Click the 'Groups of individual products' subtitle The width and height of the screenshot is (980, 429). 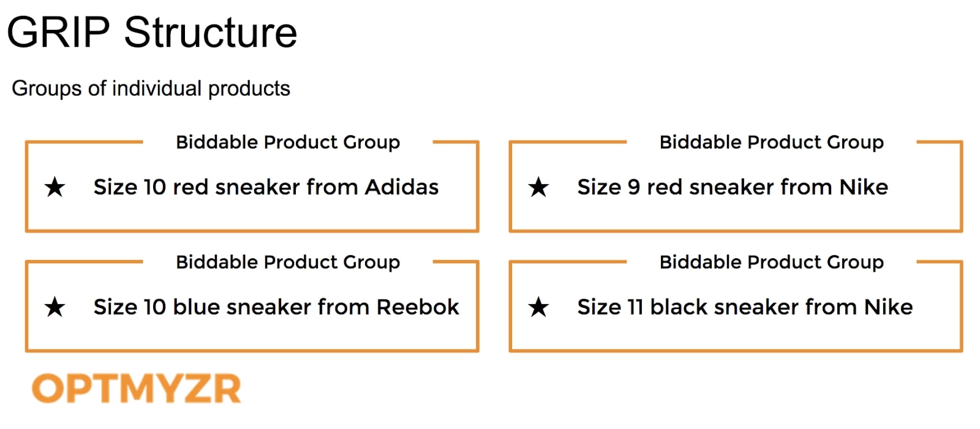(151, 89)
